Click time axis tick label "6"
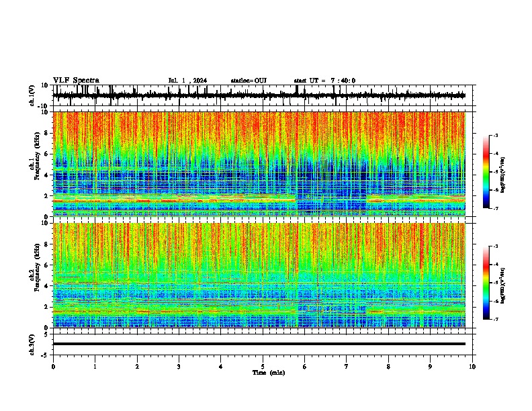 (x=305, y=367)
